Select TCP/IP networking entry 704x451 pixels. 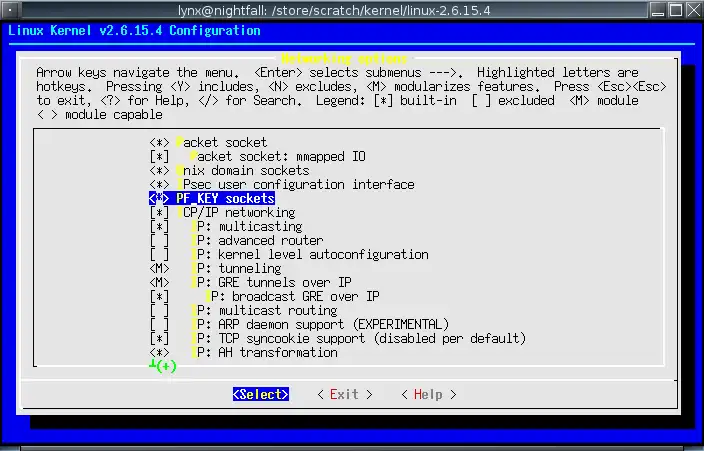click(x=236, y=212)
